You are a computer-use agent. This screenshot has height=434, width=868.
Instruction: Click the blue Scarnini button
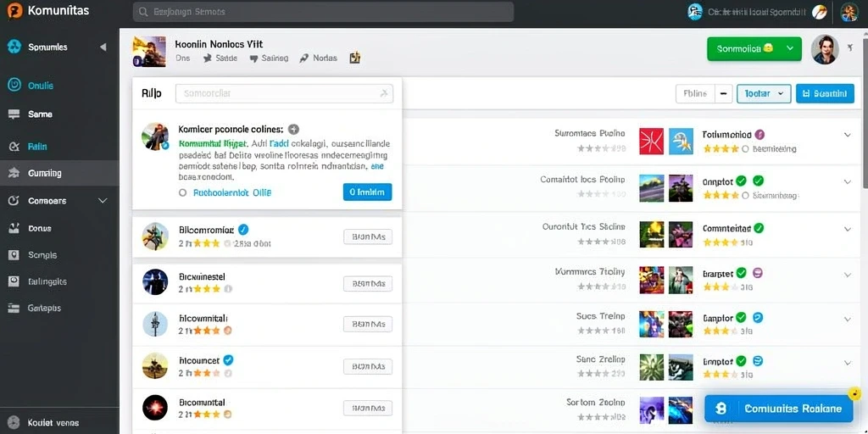coord(825,93)
